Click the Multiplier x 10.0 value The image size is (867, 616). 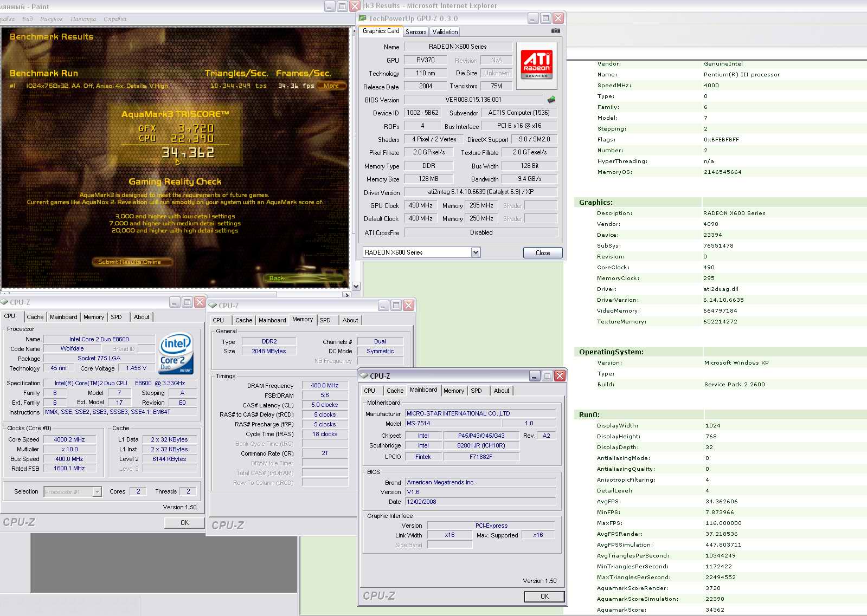69,449
